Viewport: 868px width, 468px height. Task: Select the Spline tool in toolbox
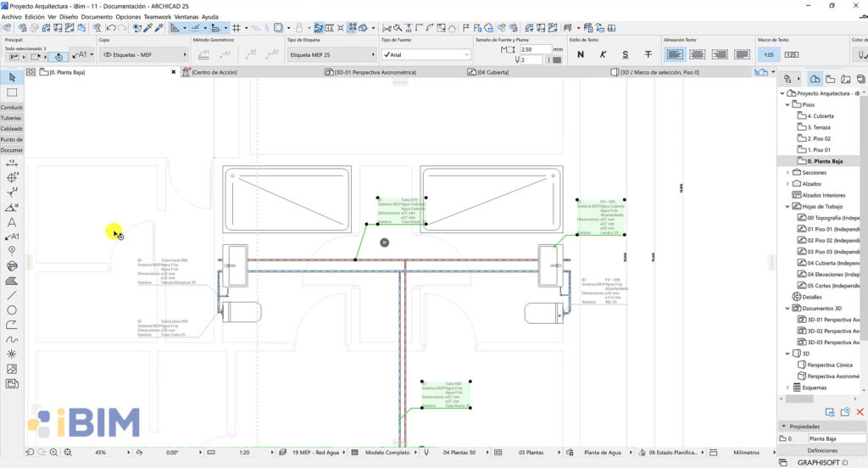point(12,339)
